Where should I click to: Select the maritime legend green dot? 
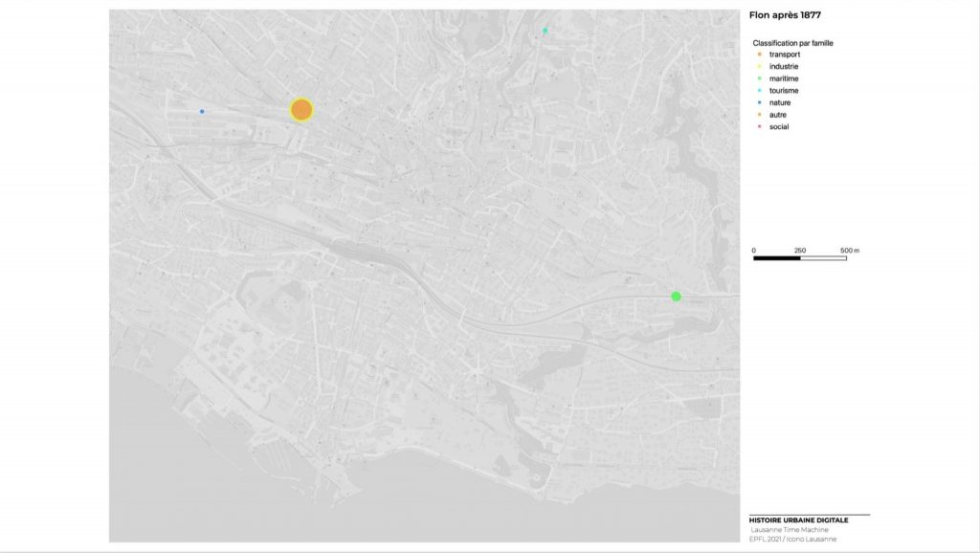[759, 78]
